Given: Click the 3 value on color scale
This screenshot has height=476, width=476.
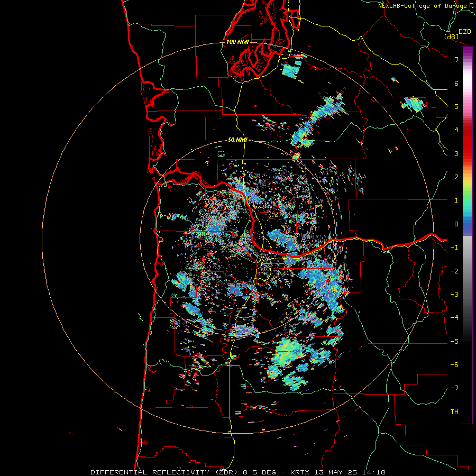Looking at the screenshot, I should tap(456, 153).
